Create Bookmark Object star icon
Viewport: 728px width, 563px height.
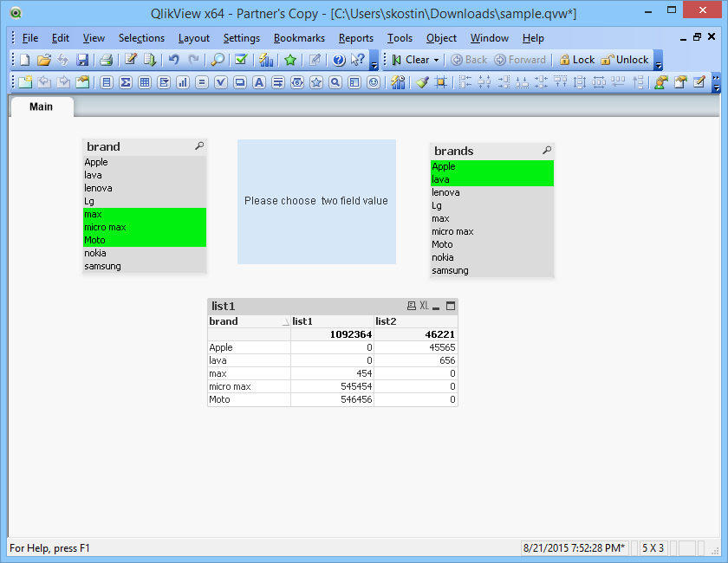coord(316,82)
